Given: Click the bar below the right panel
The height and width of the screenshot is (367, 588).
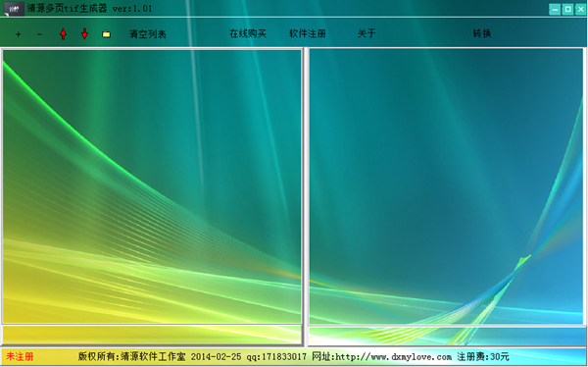Looking at the screenshot, I should (447, 336).
